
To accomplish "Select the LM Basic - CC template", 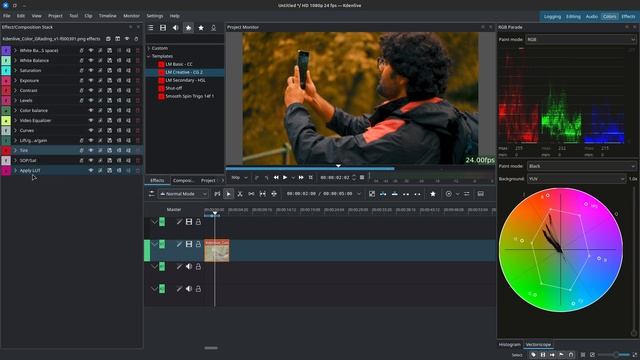I will point(179,64).
